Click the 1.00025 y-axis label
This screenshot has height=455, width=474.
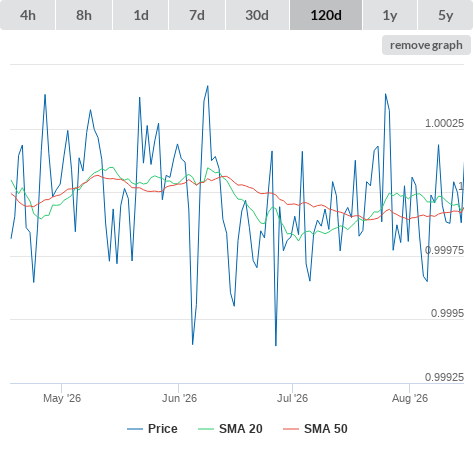click(x=444, y=123)
